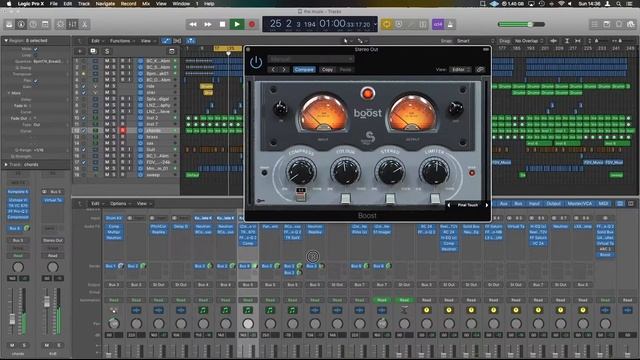The image size is (640, 360).
Task: Click the Wi-Fi status icon
Action: pos(561,4)
